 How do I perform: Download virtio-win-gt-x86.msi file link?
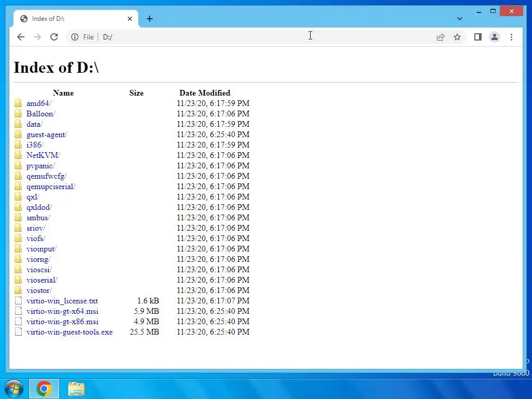click(x=62, y=322)
